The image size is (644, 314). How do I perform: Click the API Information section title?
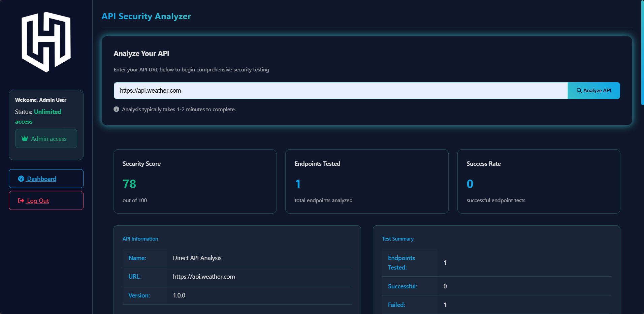click(x=140, y=239)
